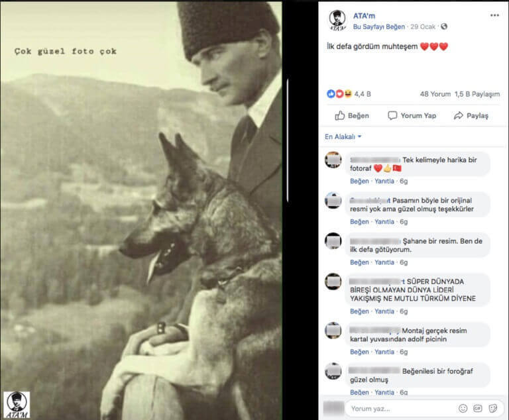Screen dimensions: 509x420
Task: Open the emoji picker in comment box
Action: coord(463,408)
